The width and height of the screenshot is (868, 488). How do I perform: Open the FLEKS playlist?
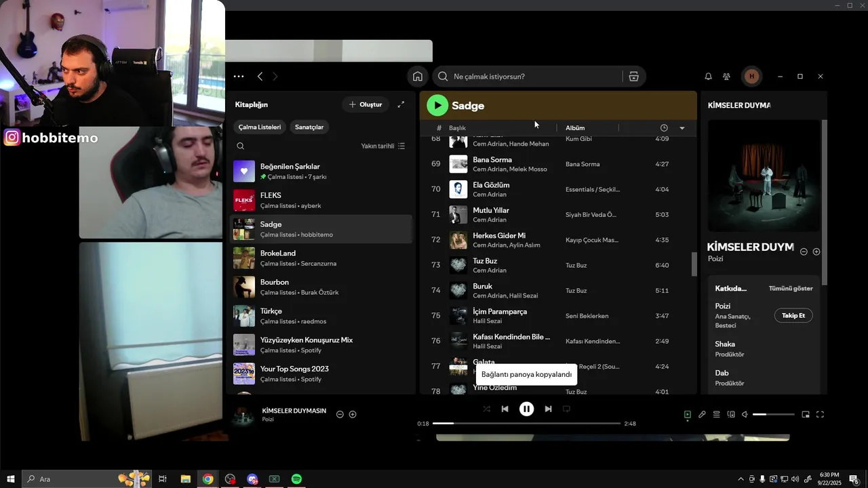[x=321, y=200]
